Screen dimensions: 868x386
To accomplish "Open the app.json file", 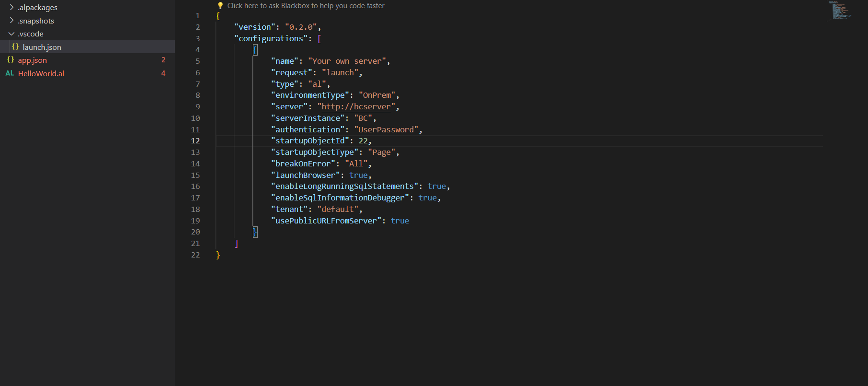I will coord(33,60).
